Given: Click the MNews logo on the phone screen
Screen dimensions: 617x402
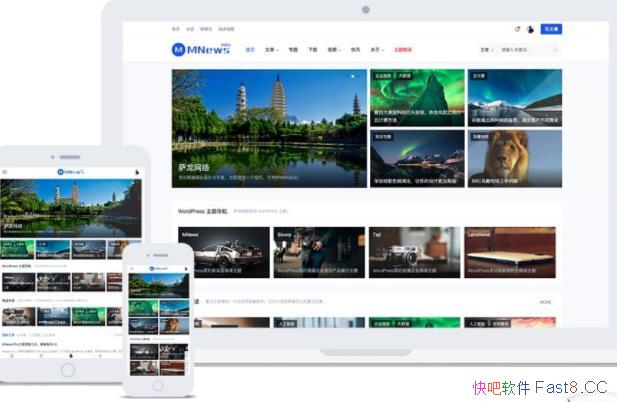Looking at the screenshot, I should pos(158,268).
